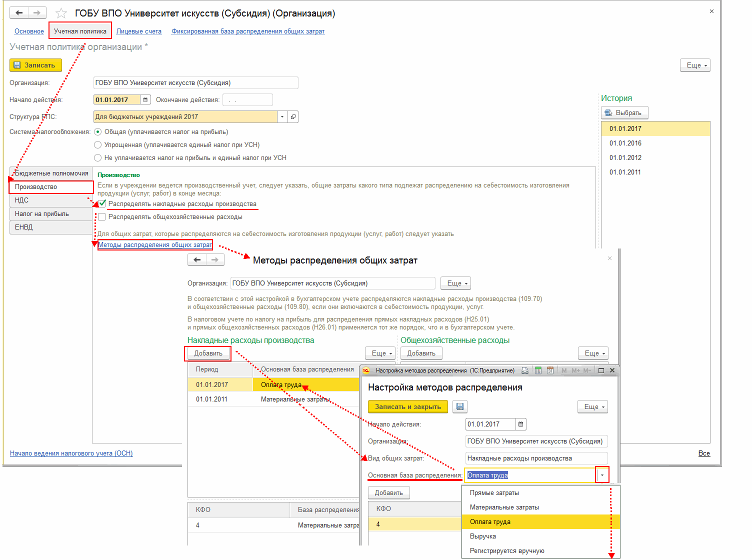This screenshot has width=752, height=560.
Task: Click the M+ icon in dialog title
Action: point(575,370)
